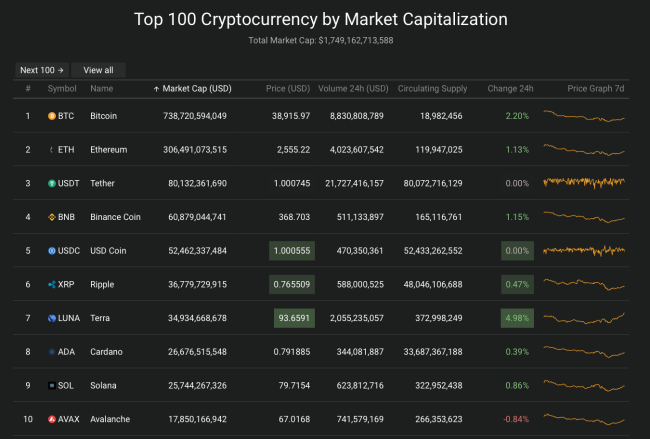Open the Ripple name link
This screenshot has height=439, width=650.
click(102, 284)
